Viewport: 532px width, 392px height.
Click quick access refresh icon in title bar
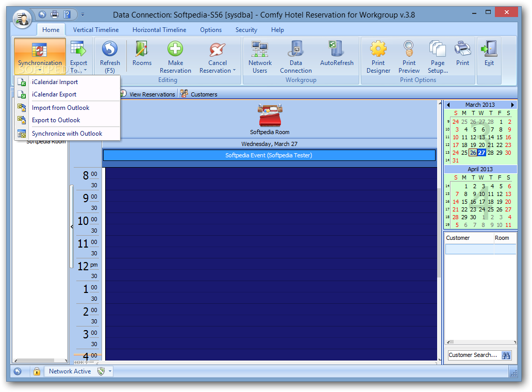(42, 14)
